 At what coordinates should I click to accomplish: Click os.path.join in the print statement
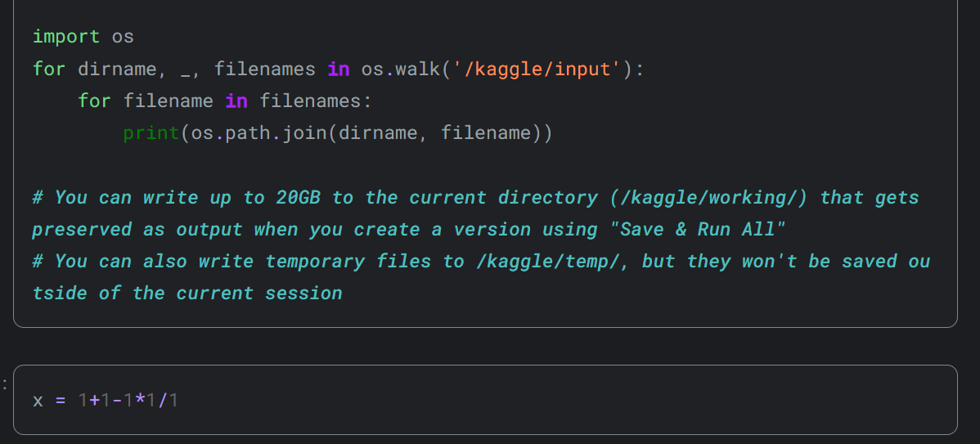258,133
